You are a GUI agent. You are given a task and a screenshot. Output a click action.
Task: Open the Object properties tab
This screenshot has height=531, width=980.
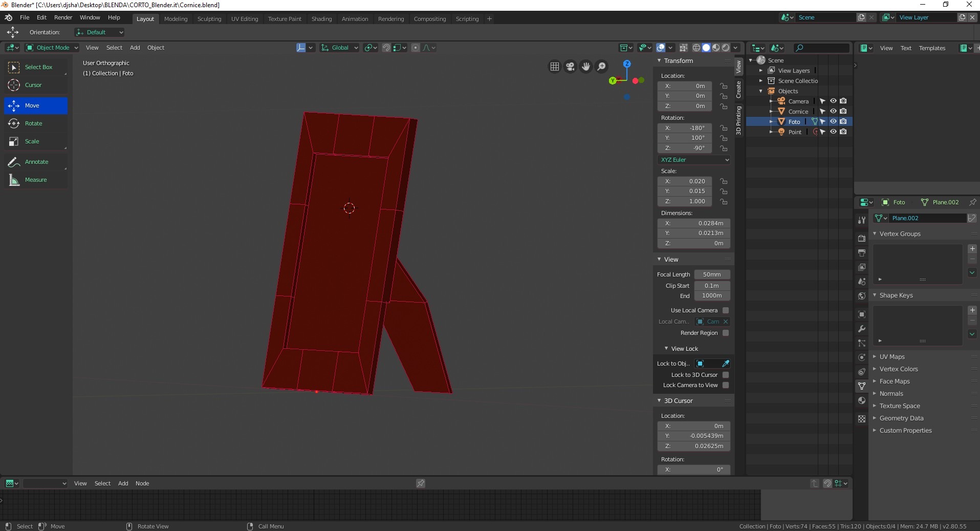[x=862, y=314]
